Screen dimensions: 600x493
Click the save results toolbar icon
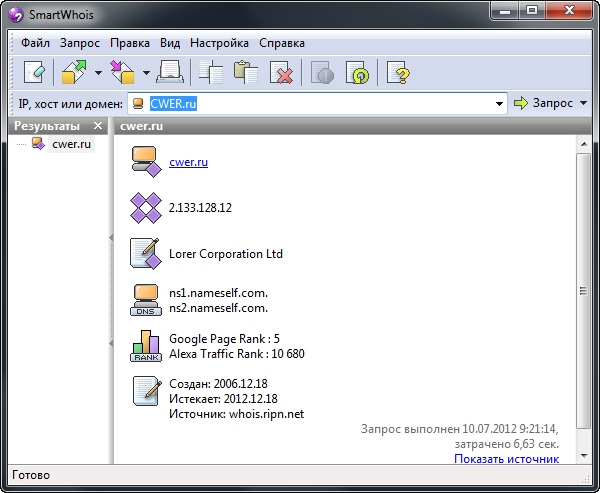click(x=124, y=72)
